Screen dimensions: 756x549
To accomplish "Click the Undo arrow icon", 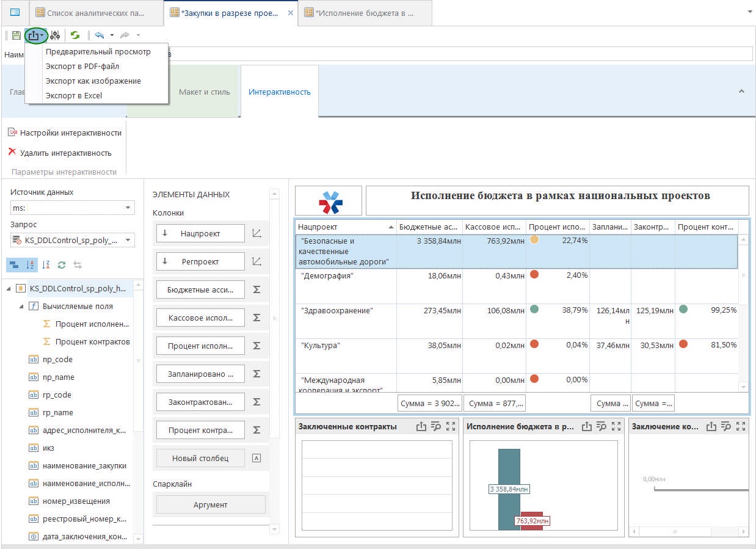I will (99, 35).
